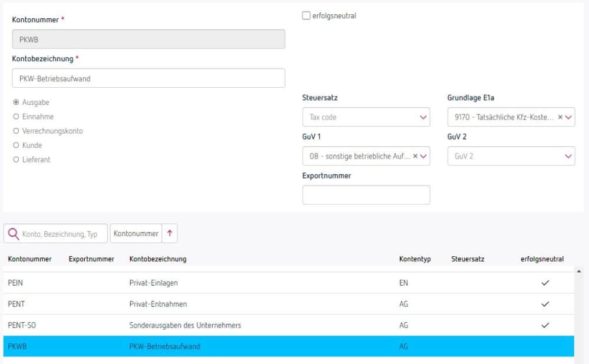
Task: Enable the erfolgsneutral checkbox
Action: [x=306, y=16]
